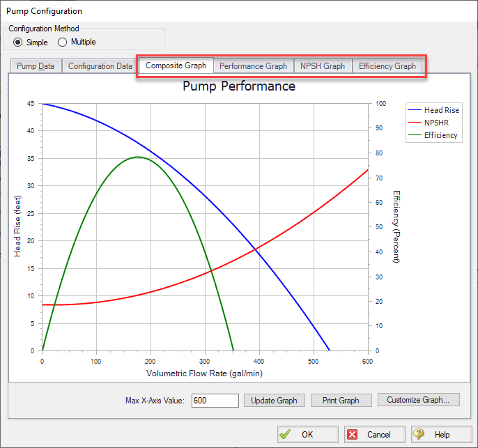Select the Simple configuration method
The height and width of the screenshot is (448, 478).
tap(19, 42)
